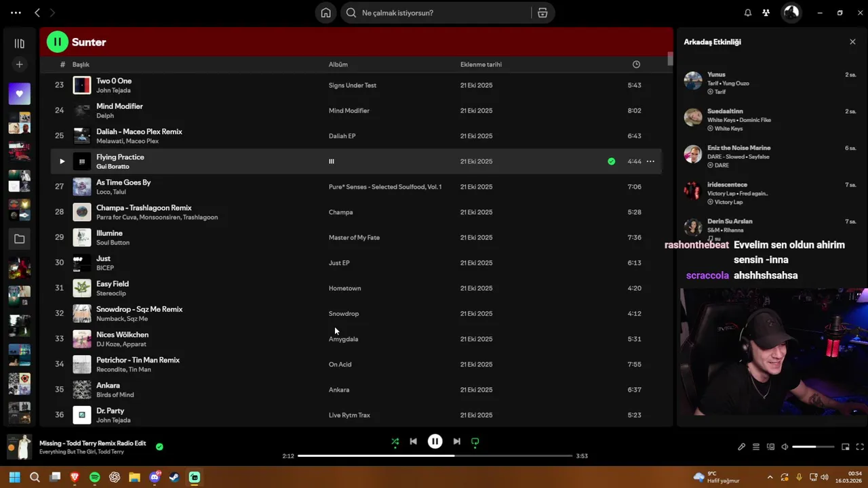Expand Your Library in the left sidebar
The height and width of the screenshot is (488, 868).
19,43
